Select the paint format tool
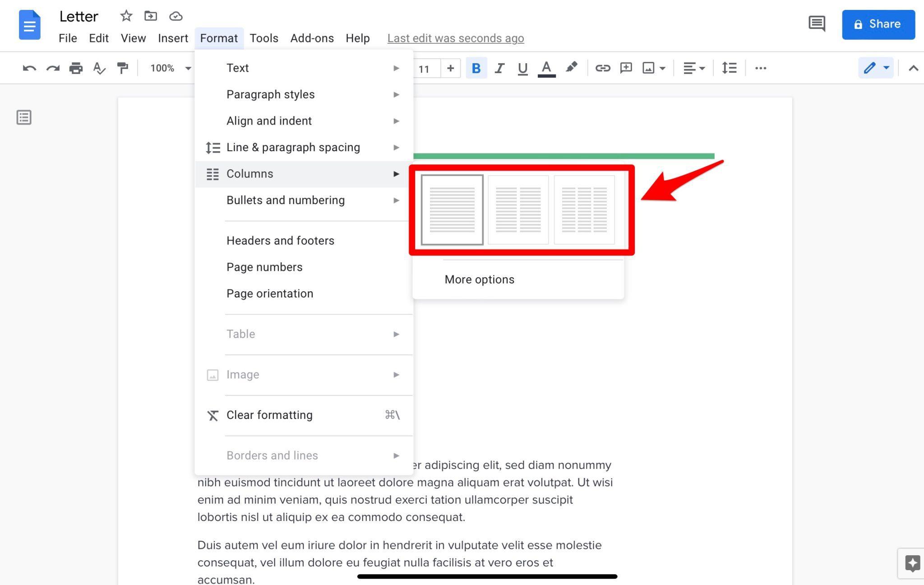Screen dimensions: 924x585 point(123,68)
